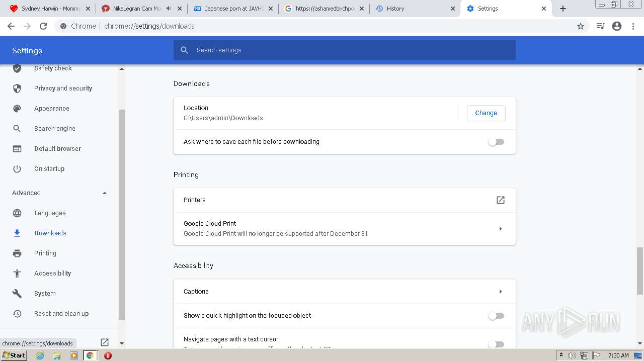This screenshot has height=362, width=644.
Task: Open external link icon at sidebar bottom
Action: 105,342
